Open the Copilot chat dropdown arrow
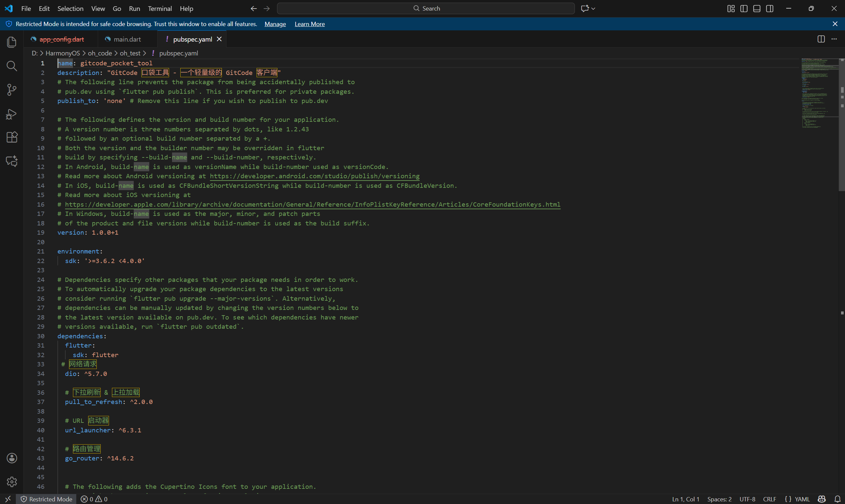845x504 pixels. (x=593, y=9)
